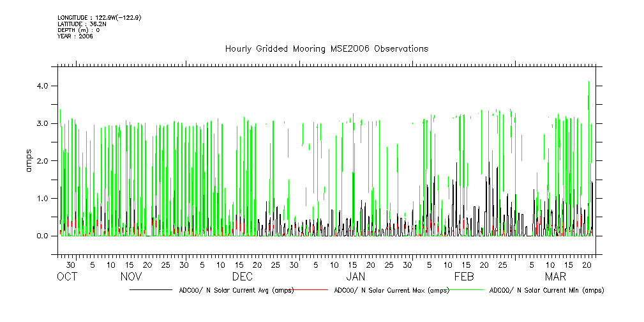
Task: Click the 0.0 y-axis tick label
Action: click(x=42, y=236)
